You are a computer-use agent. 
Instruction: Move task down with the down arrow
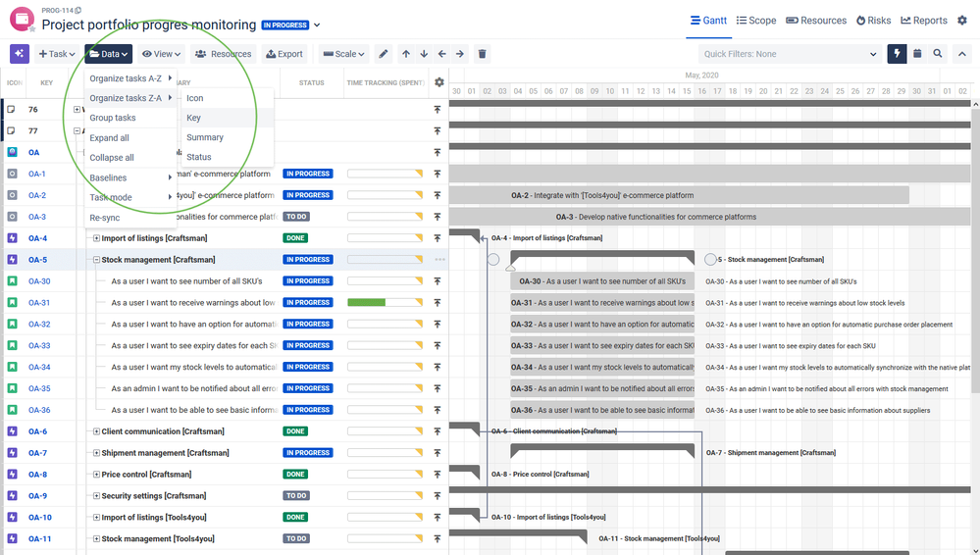[424, 54]
